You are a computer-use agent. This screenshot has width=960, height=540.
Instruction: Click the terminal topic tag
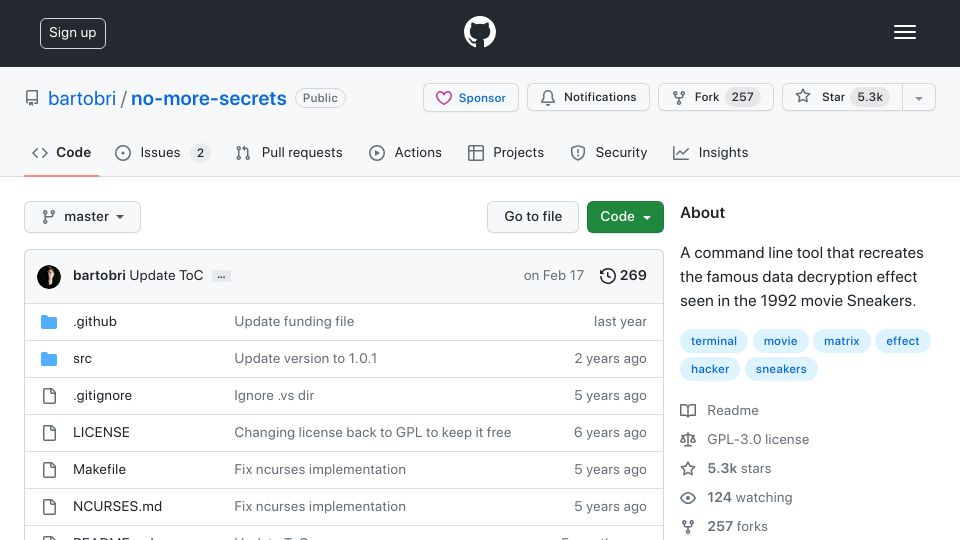[x=714, y=341]
